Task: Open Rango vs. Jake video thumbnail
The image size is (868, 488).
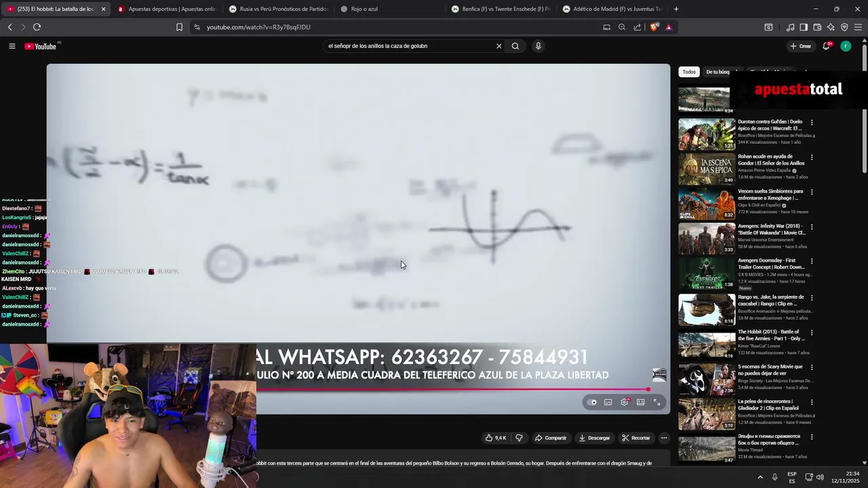Action: tap(707, 310)
